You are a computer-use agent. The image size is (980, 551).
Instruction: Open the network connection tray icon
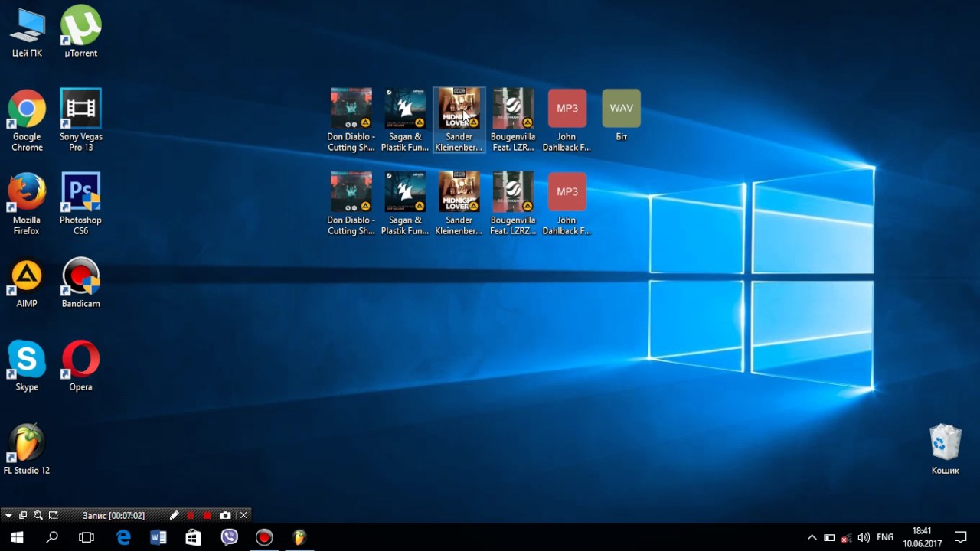pos(846,537)
